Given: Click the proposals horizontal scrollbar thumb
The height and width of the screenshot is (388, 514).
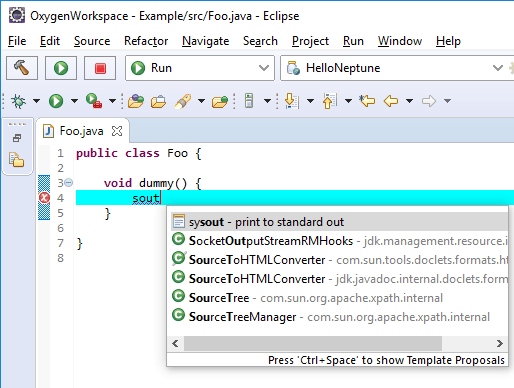Looking at the screenshot, I should 313,343.
